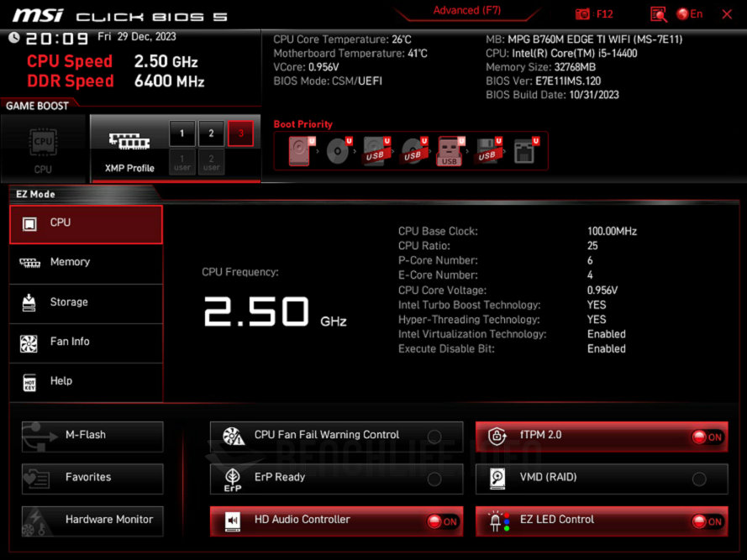
Task: Click the Fan Info fan icon
Action: [29, 343]
